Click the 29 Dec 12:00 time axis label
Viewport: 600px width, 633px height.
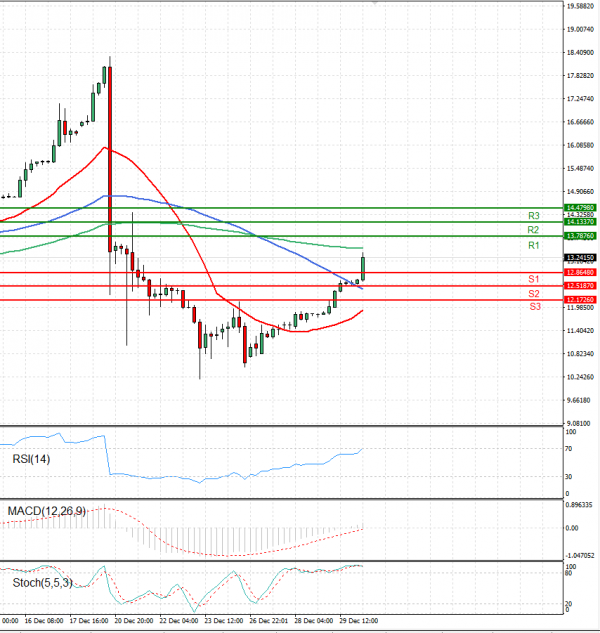[356, 620]
